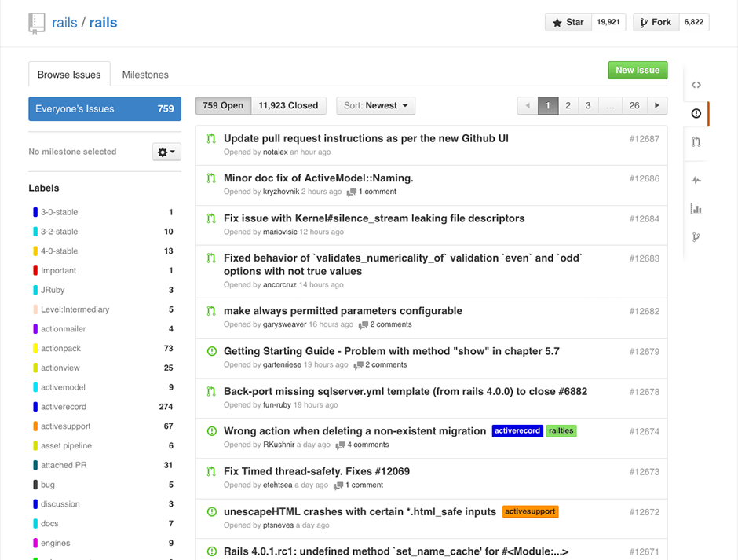The image size is (738, 560).
Task: Open author fun-ruby profile
Action: tap(276, 405)
